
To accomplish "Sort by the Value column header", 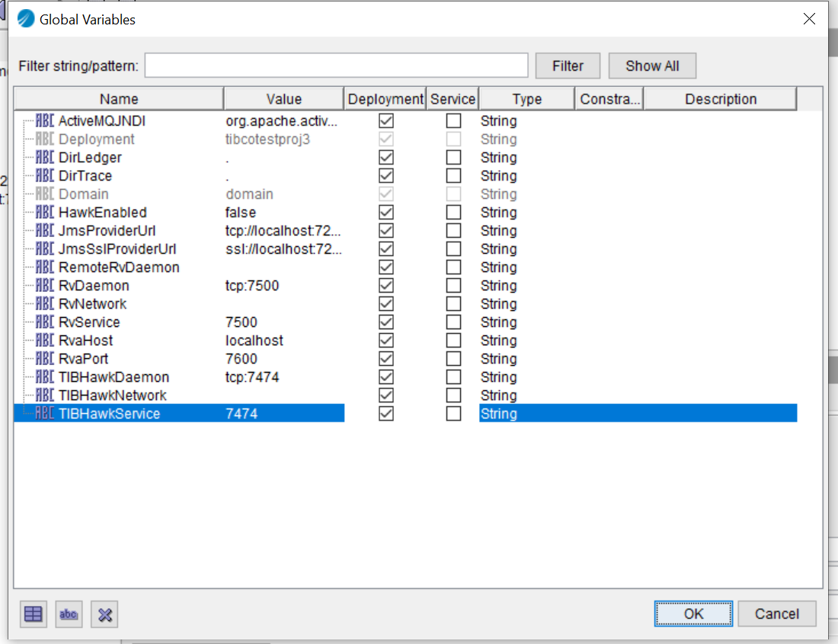I will click(x=284, y=99).
